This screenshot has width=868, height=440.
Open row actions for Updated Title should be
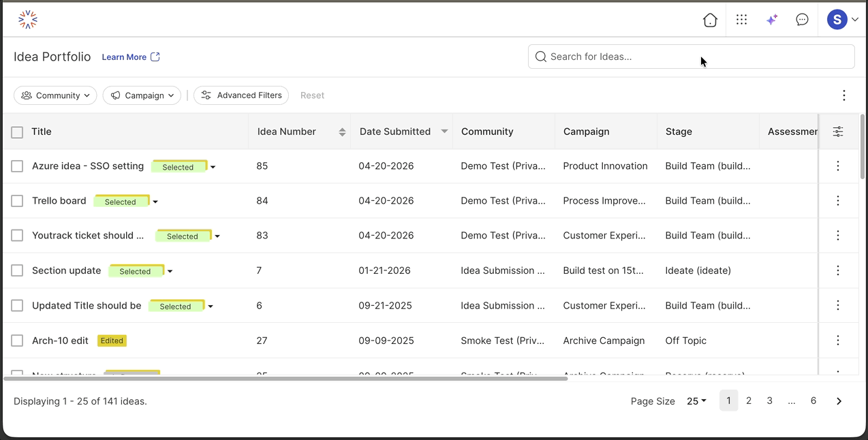coord(838,305)
